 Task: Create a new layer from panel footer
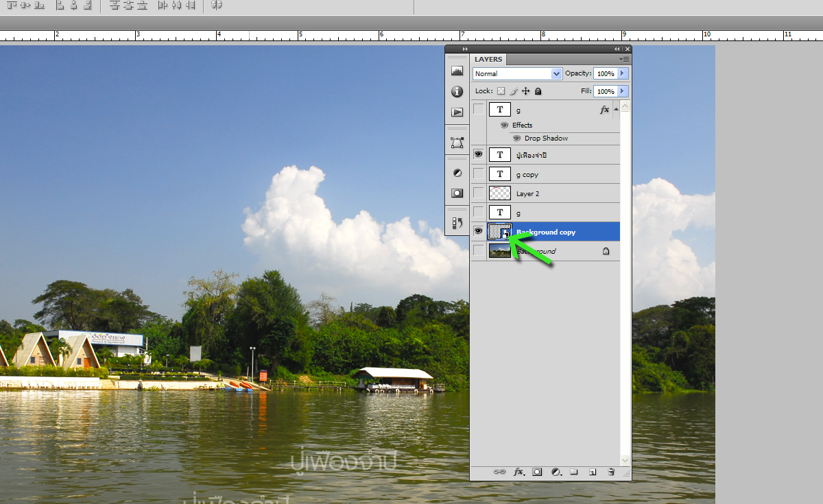[593, 472]
